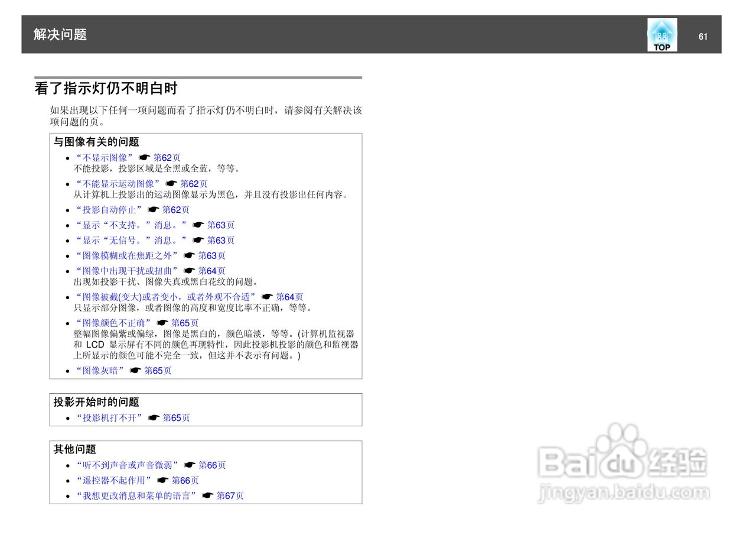The image size is (756, 535).
Task: Click the “投影开始时的问题” section heading
Action: pos(96,402)
